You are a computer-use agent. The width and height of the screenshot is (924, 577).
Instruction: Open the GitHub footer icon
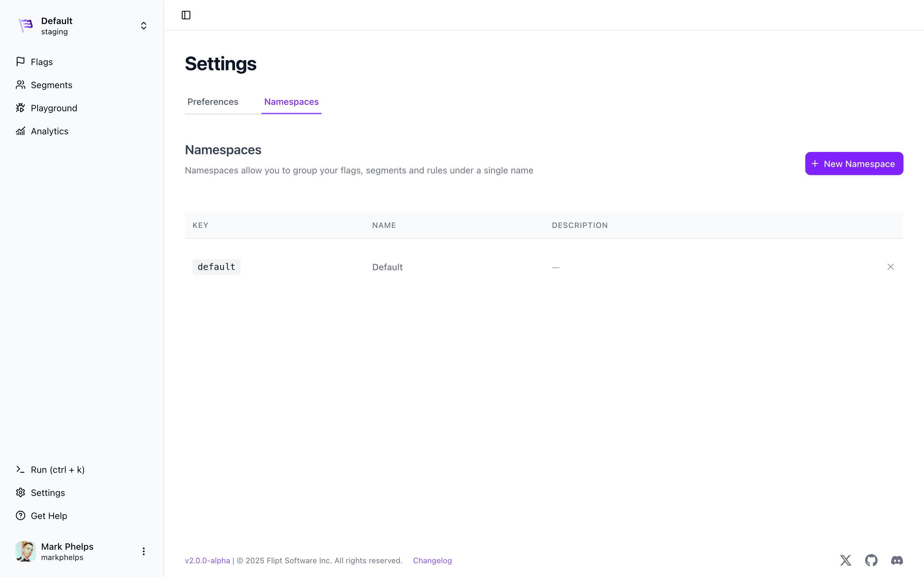click(871, 560)
